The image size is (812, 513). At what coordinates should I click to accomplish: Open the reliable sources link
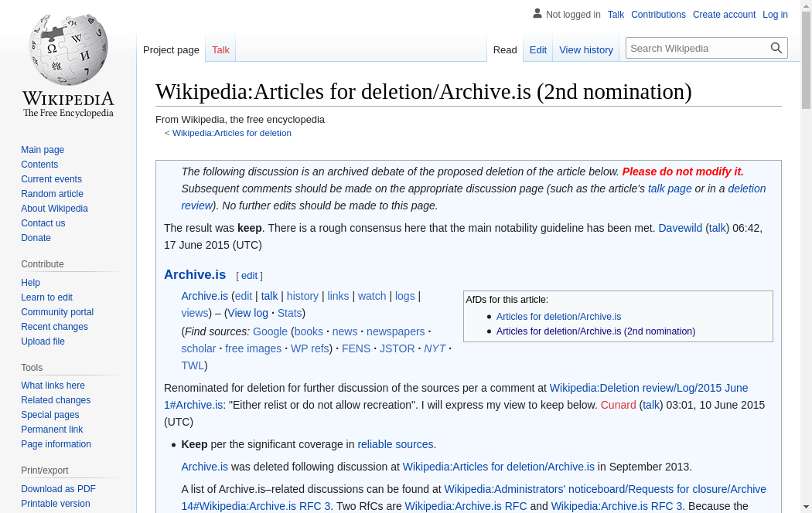pos(395,444)
